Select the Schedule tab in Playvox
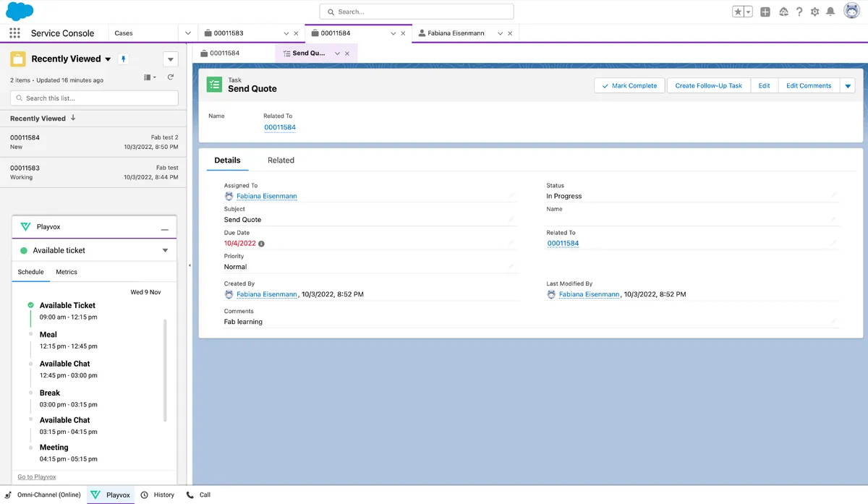Screen dimensions: 868x504 point(30,272)
